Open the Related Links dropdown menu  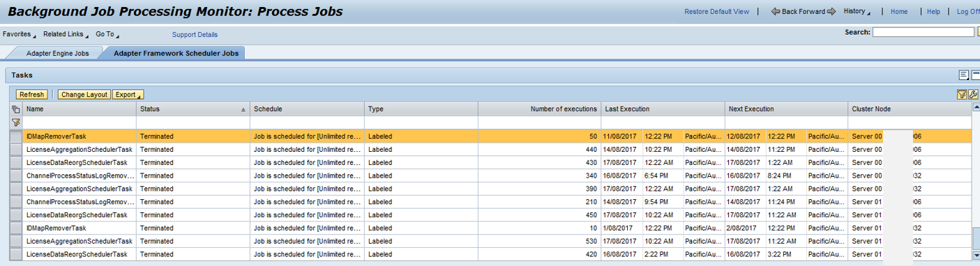(66, 34)
